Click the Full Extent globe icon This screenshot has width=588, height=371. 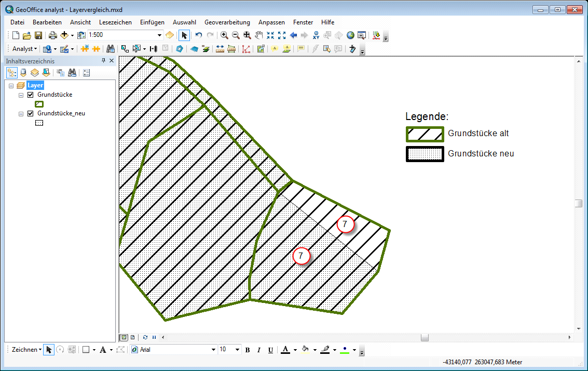pos(350,35)
